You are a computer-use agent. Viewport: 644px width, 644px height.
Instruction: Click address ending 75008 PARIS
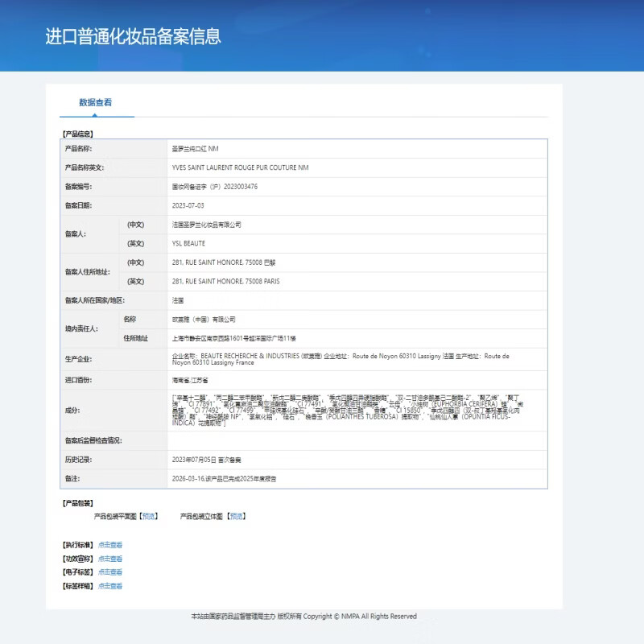226,281
